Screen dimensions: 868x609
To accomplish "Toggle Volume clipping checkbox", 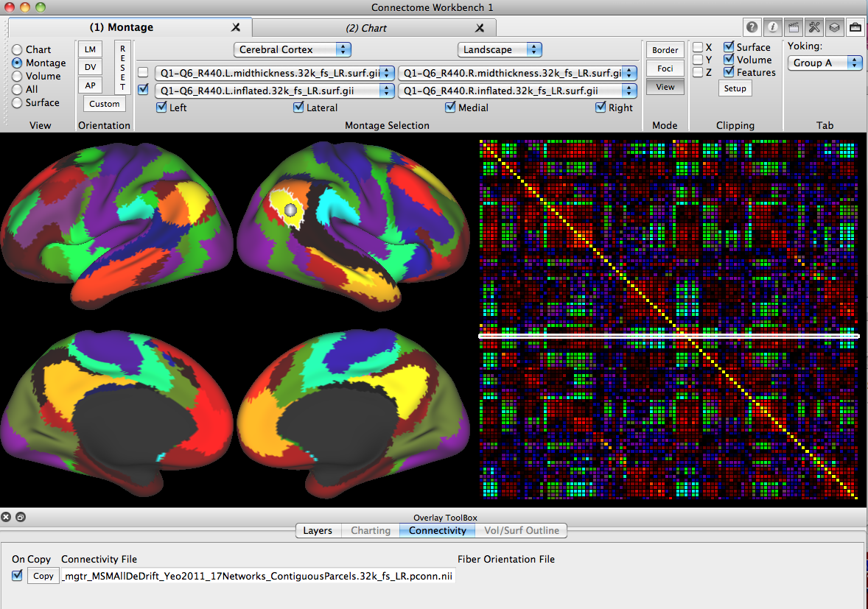I will (x=729, y=59).
